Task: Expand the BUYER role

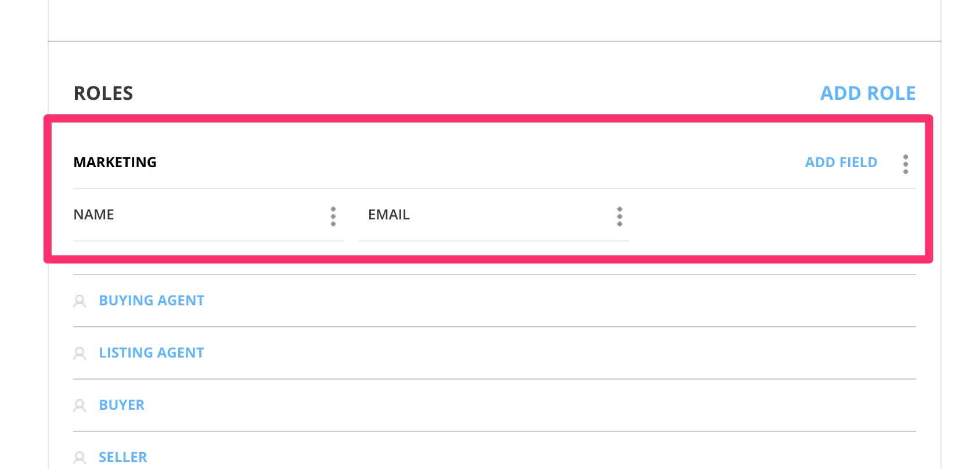Action: 121,405
